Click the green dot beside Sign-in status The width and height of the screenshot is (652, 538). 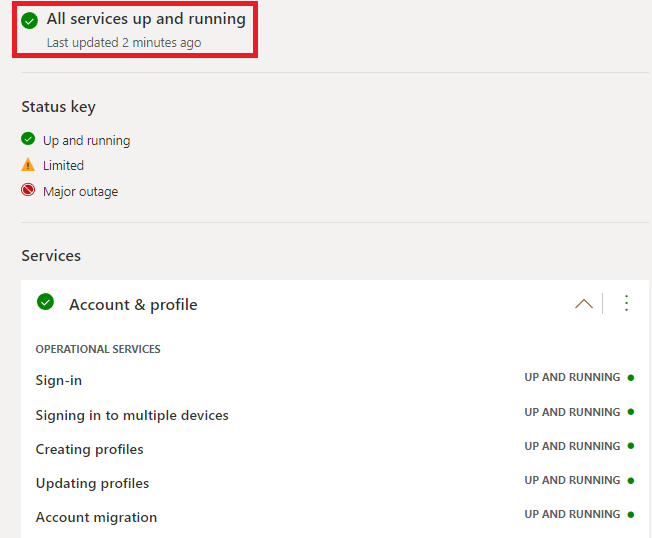tap(631, 378)
